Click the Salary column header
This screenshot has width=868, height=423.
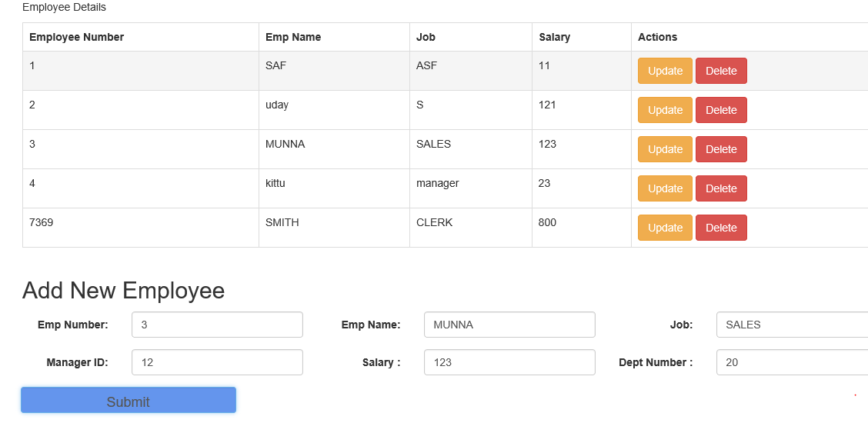click(555, 37)
